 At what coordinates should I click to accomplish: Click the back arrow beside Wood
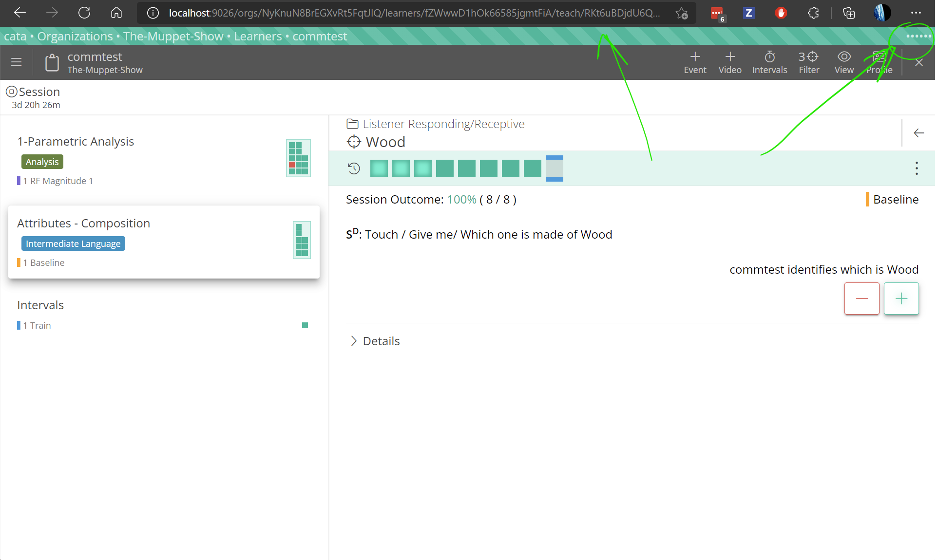919,133
